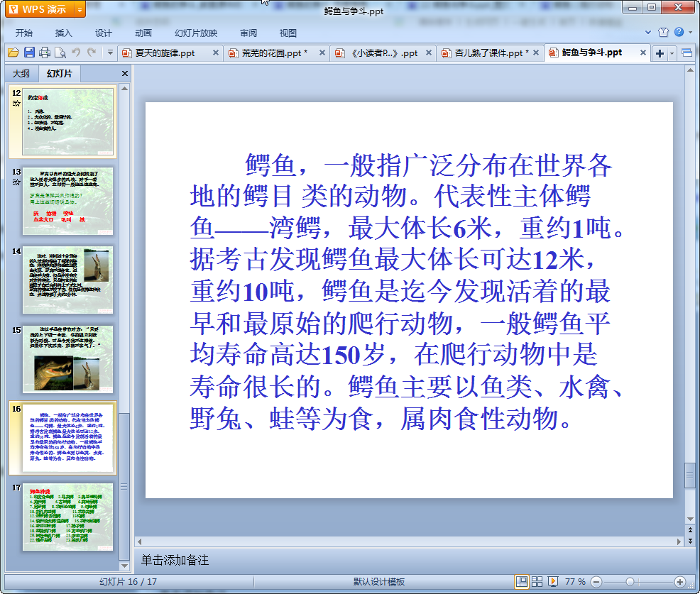Viewport: 700px width, 594px height.
Task: Click the zoom in plus button
Action: point(679,581)
